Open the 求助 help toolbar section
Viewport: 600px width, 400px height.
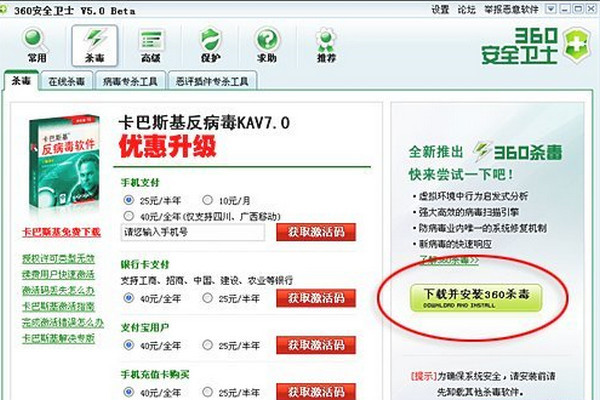[267, 45]
